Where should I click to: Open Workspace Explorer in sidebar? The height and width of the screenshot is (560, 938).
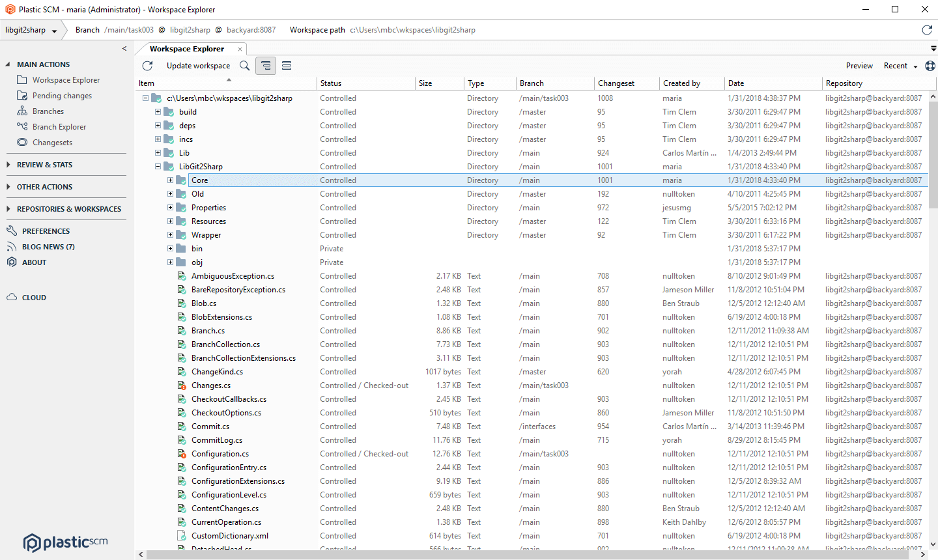pos(66,80)
